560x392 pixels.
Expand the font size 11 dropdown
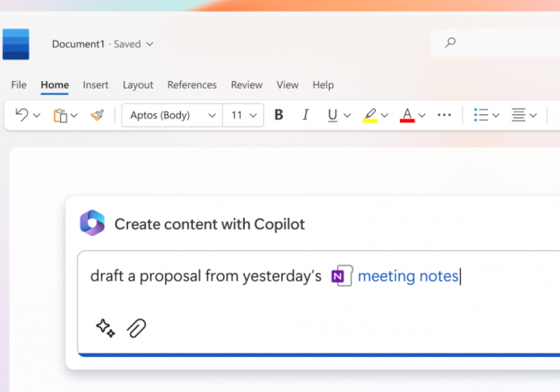point(244,115)
